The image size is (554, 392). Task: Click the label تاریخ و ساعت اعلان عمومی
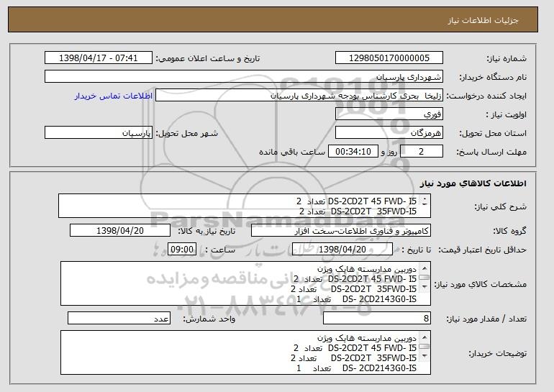tap(208, 58)
